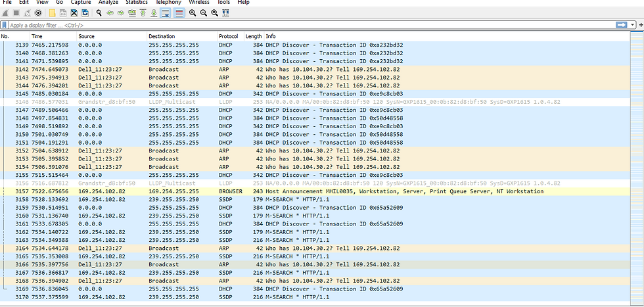Viewport: 644px width, 307px height.
Task: Sort by the Length column header
Action: (x=254, y=37)
